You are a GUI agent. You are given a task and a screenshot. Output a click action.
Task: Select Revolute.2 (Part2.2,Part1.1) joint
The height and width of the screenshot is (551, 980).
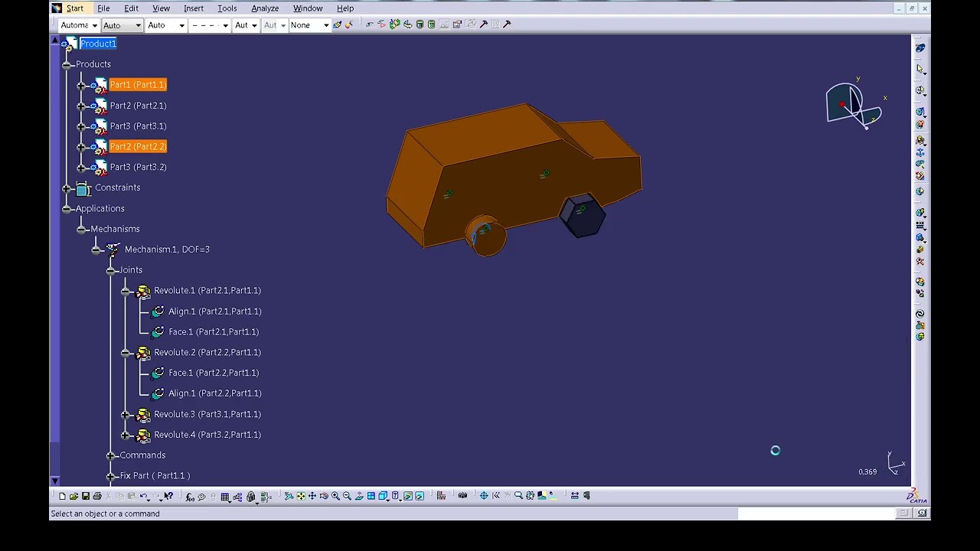[207, 353]
